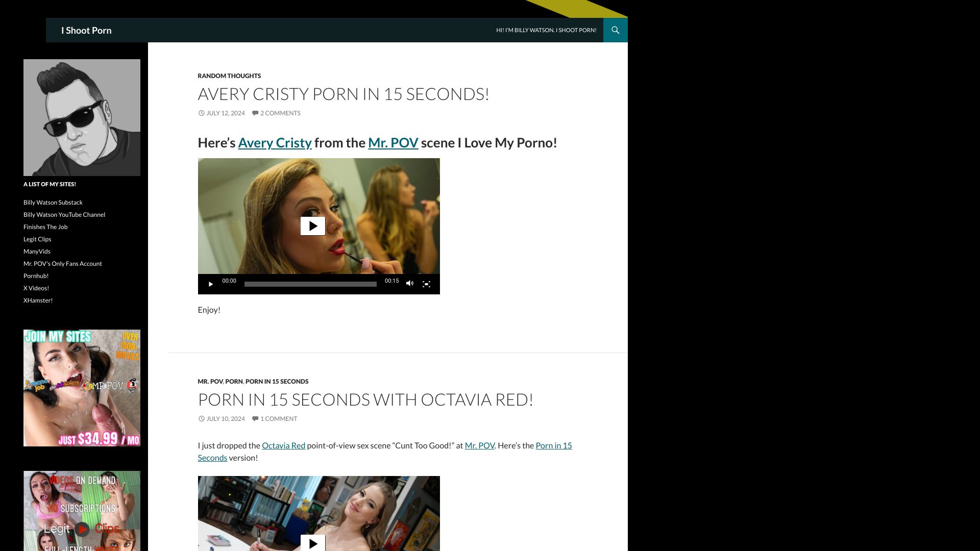The image size is (980, 551).
Task: Enter fullscreen mode on first video
Action: 426,284
